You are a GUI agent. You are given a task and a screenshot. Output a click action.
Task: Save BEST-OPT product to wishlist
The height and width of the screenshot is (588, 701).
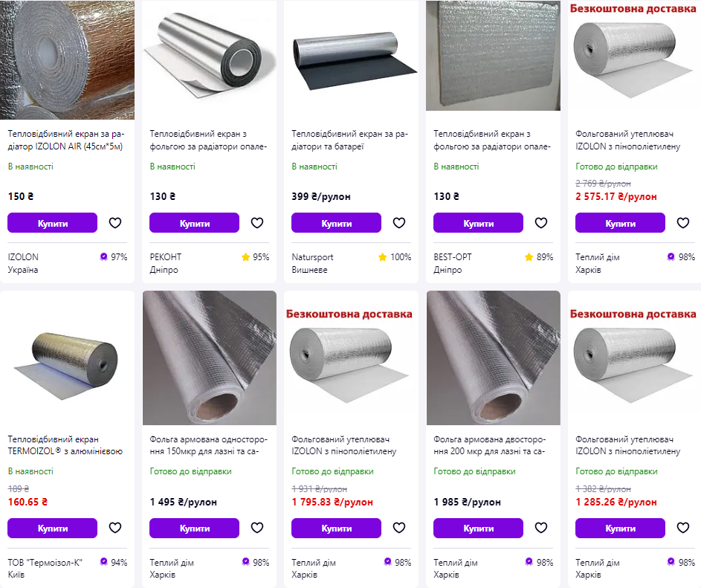(541, 223)
